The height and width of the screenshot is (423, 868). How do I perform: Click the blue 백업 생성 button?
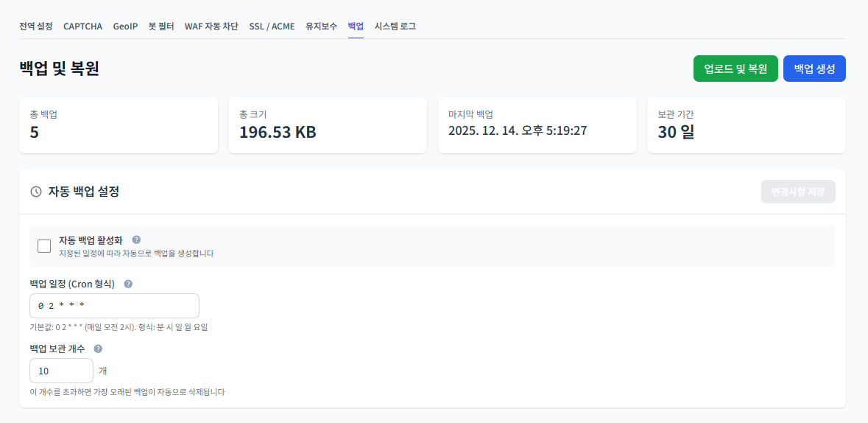[814, 69]
